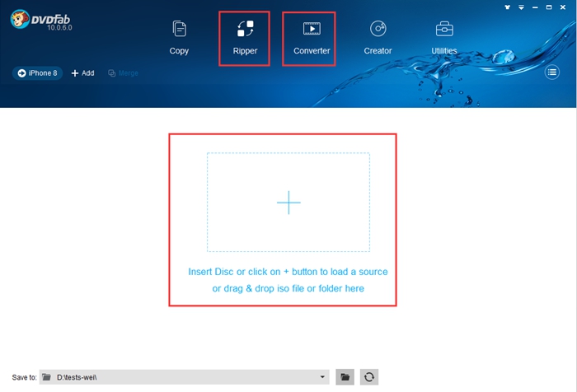Click the large plus to load source

pos(288,203)
